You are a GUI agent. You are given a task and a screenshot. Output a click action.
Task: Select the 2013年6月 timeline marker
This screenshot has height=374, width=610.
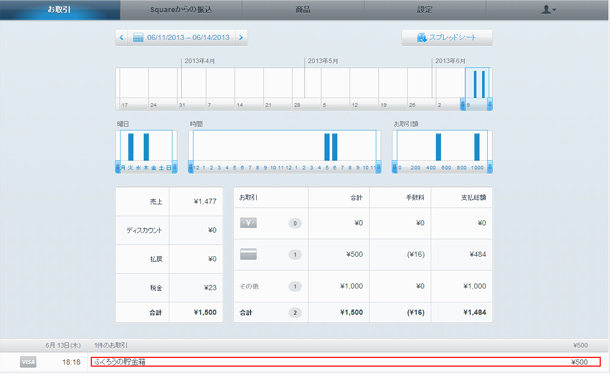(x=450, y=61)
